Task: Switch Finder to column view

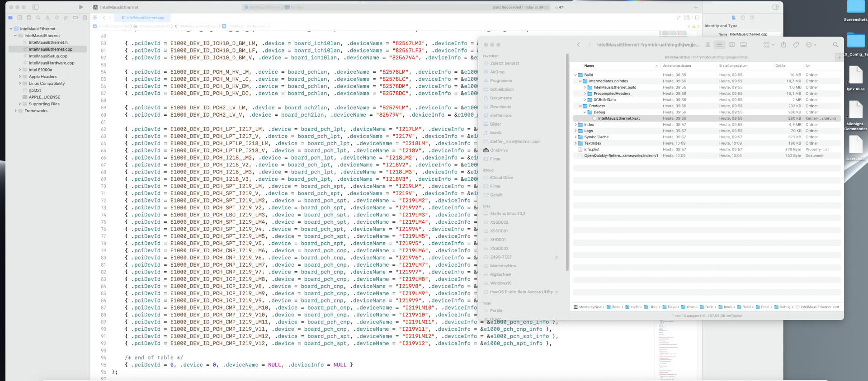Action: click(x=731, y=45)
